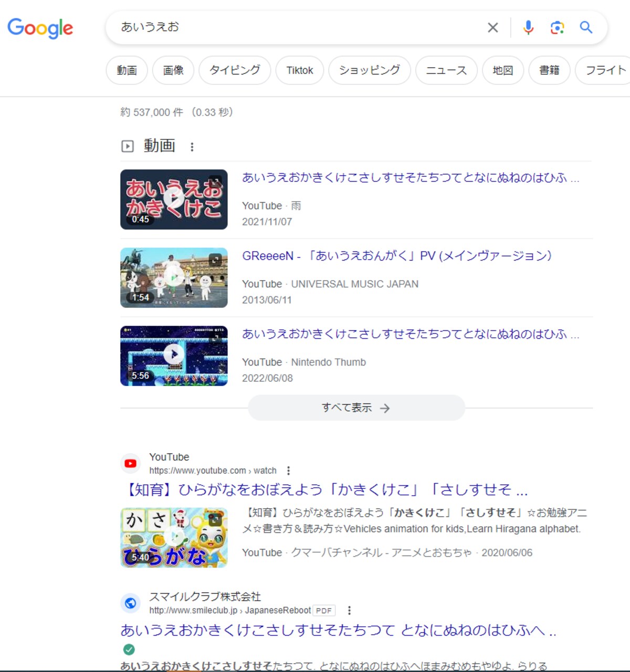Click the すべて表示 button
630x672 pixels.
pos(356,408)
